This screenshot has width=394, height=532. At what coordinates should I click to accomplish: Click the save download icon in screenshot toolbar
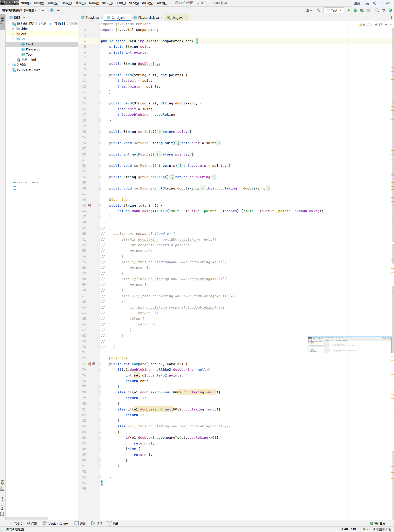point(367,3)
